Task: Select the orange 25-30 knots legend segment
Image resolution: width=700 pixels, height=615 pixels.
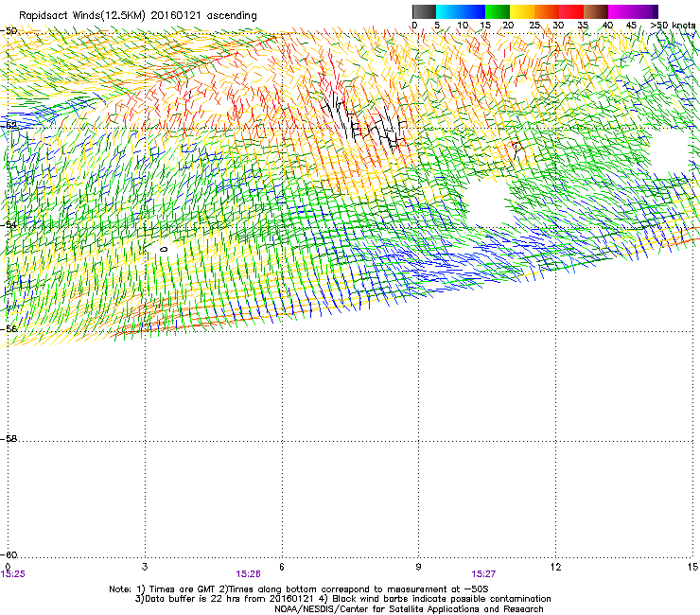Action: (547, 11)
